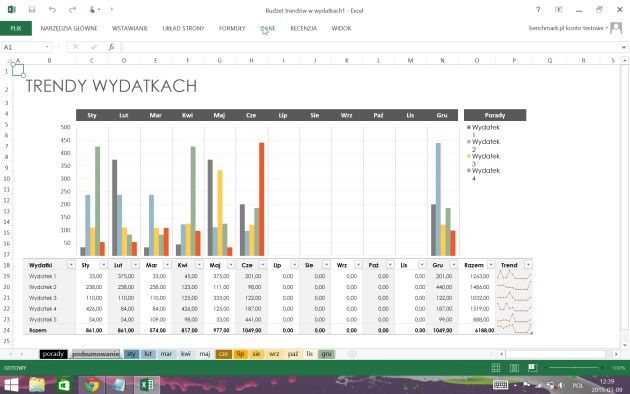The width and height of the screenshot is (630, 394).
Task: Expand the Name Box dropdown arrow
Action: (x=47, y=47)
